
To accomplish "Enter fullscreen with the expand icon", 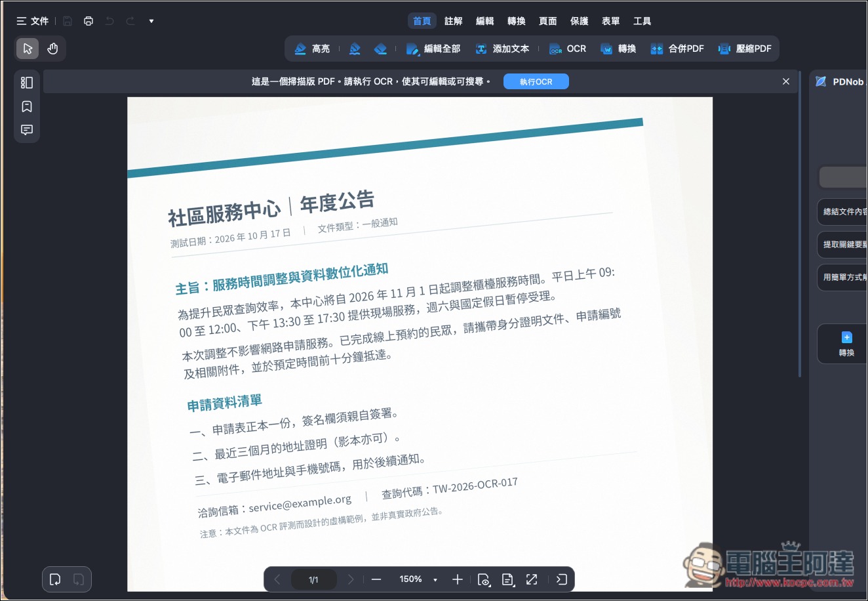I will tap(532, 579).
